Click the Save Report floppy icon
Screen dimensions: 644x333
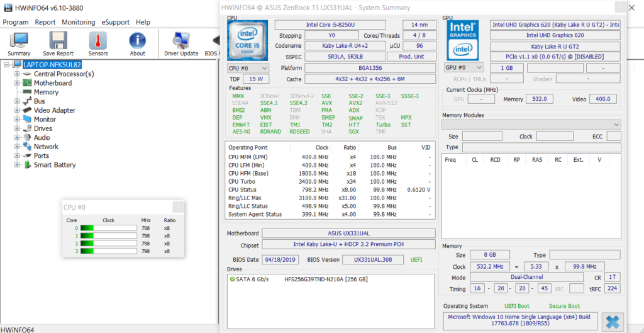pyautogui.click(x=58, y=44)
